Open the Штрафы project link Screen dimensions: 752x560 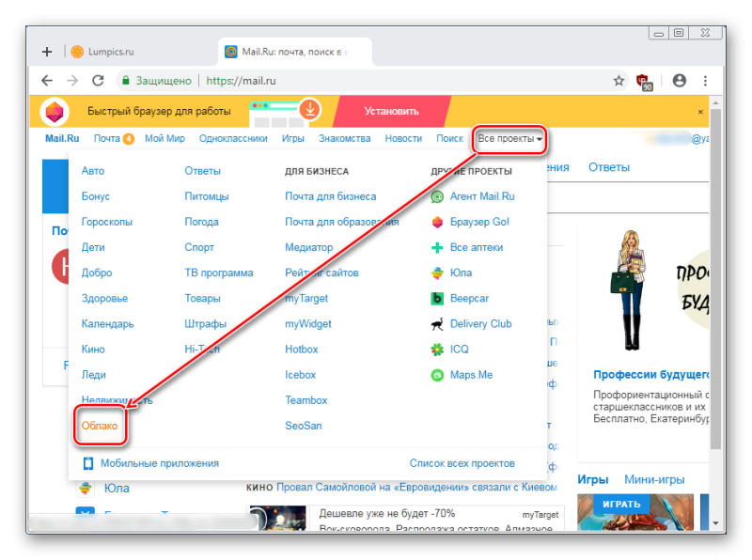click(205, 324)
